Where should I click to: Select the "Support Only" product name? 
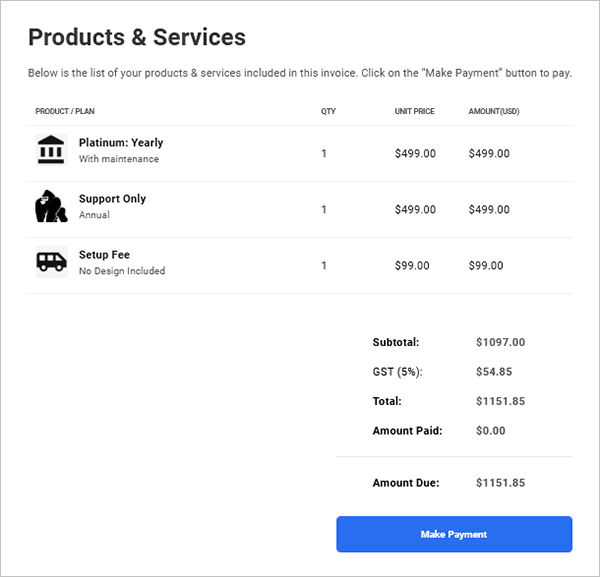pos(112,199)
